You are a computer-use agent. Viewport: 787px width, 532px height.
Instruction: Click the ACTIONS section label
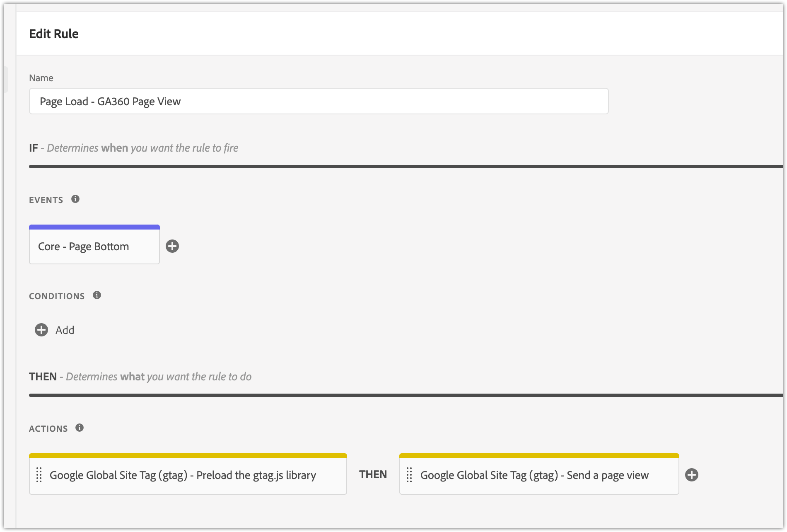(x=48, y=429)
